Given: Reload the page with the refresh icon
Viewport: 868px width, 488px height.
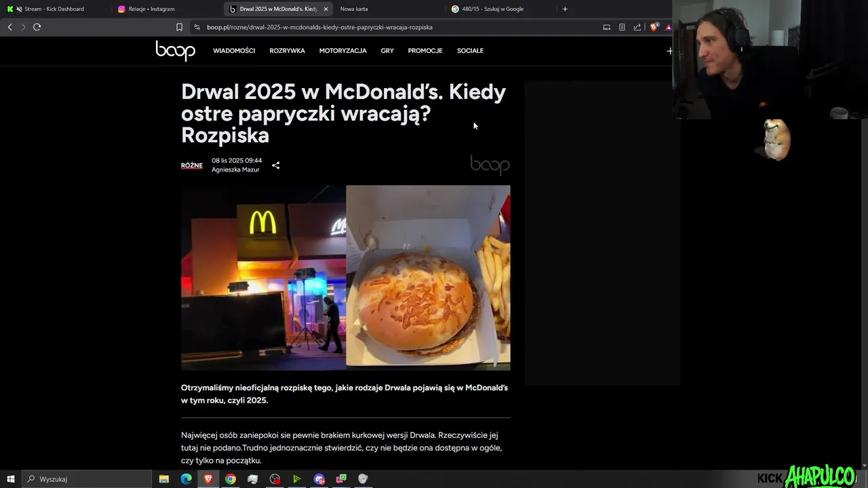Looking at the screenshot, I should pyautogui.click(x=37, y=27).
